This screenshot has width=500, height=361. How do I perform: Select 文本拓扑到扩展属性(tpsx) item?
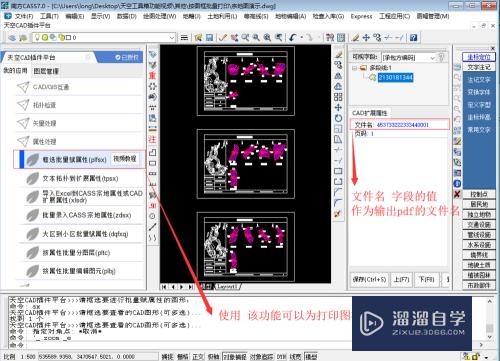[80, 178]
